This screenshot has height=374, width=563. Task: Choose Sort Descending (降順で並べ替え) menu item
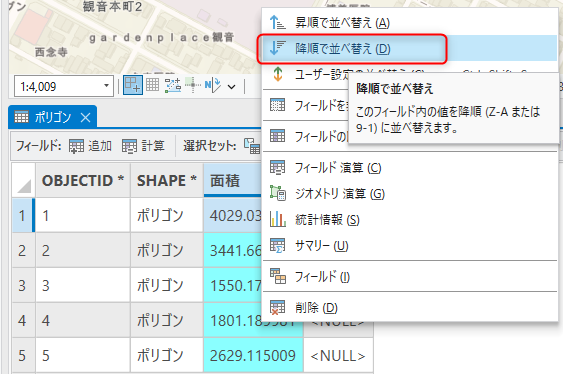point(410,48)
